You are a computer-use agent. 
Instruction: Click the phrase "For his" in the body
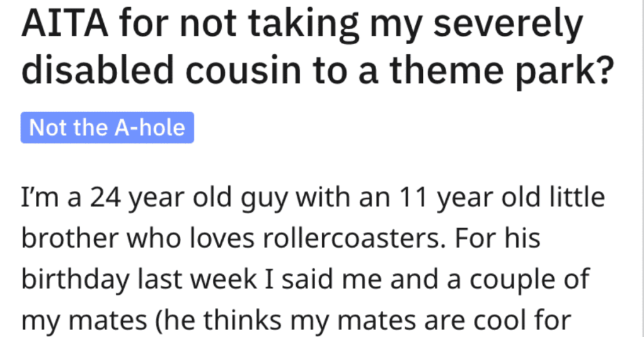coord(497,239)
